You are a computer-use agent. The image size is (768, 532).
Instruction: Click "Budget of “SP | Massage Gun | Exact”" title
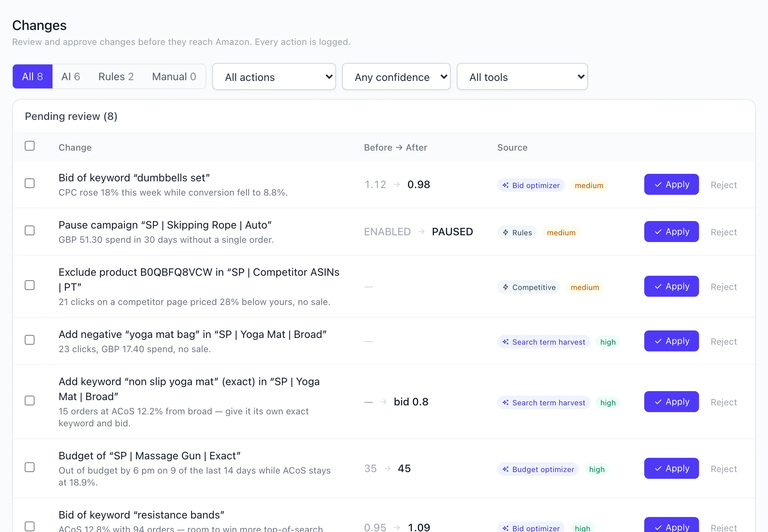click(x=150, y=456)
